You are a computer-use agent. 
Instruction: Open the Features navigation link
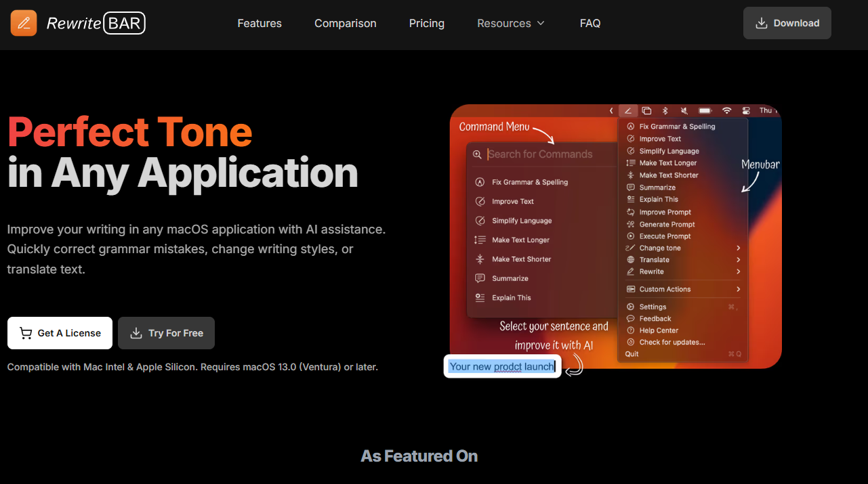260,23
